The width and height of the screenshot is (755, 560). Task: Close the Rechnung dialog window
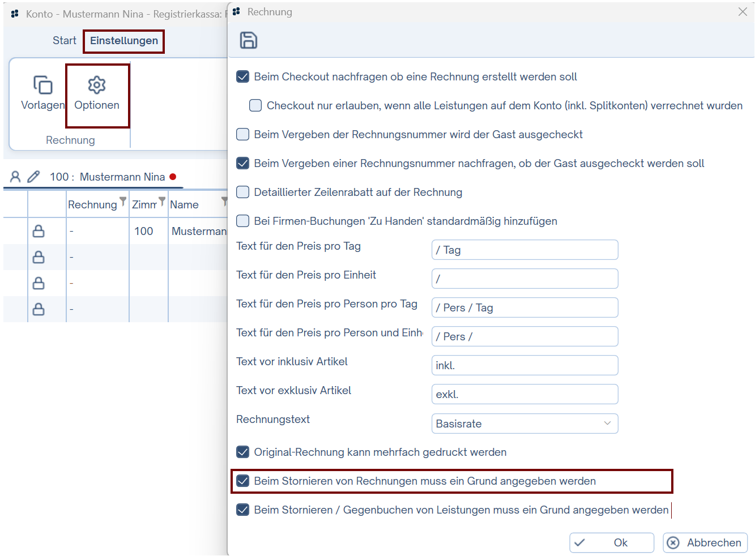(x=743, y=12)
